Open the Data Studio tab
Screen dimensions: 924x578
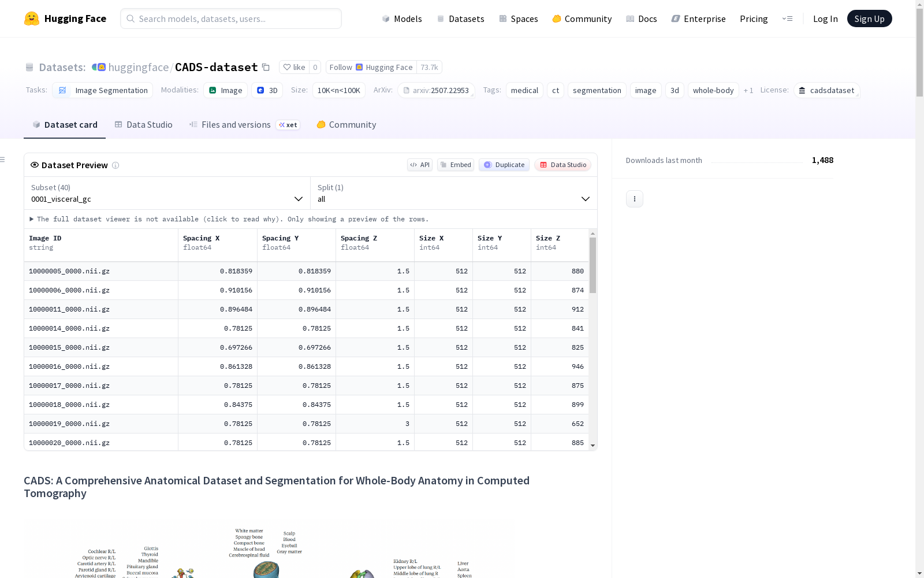tap(144, 125)
